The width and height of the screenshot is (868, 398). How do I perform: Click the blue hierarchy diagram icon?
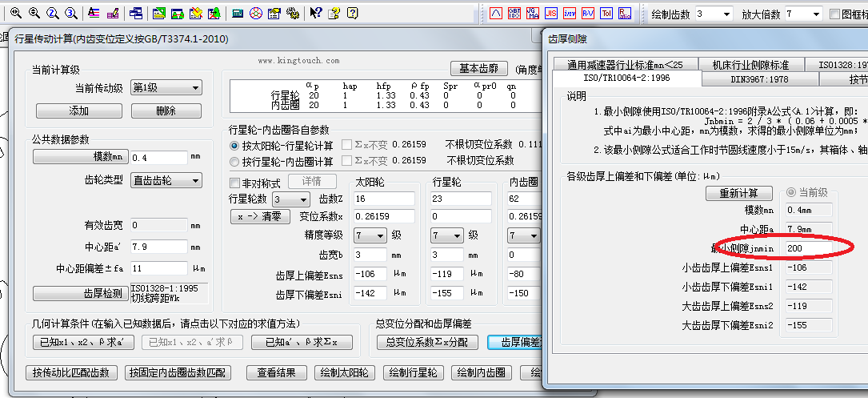(x=136, y=14)
